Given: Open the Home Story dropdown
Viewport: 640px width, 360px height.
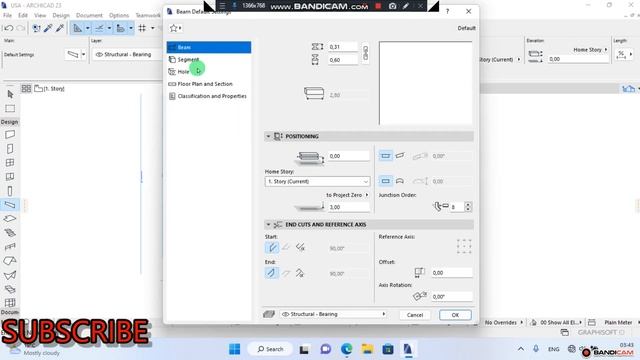Looking at the screenshot, I should tap(317, 182).
